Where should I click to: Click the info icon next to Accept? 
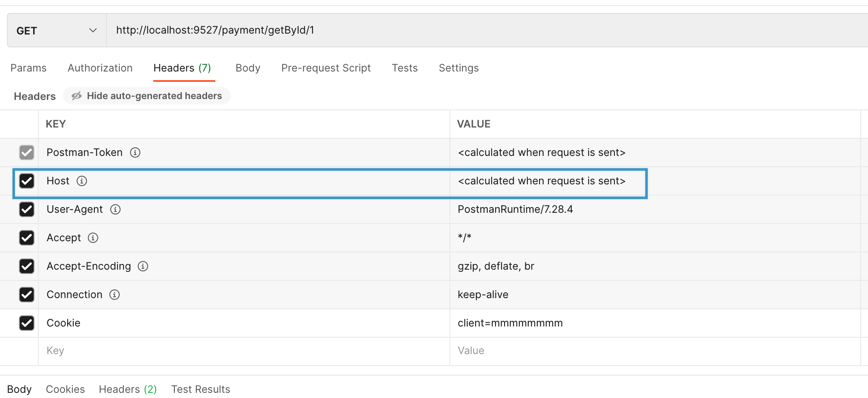click(93, 238)
